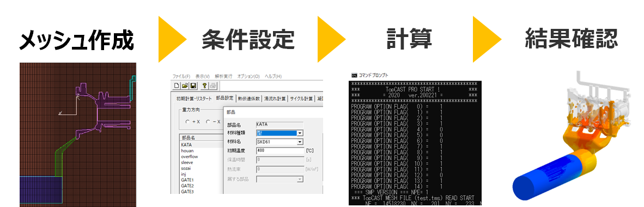The height and width of the screenshot is (207, 644).
Task: Click the 部品名 list column header
Action: tap(201, 138)
